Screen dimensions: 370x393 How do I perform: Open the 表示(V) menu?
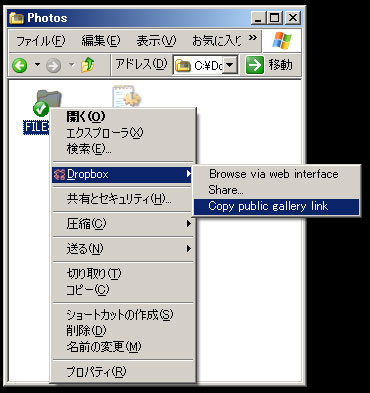point(156,41)
